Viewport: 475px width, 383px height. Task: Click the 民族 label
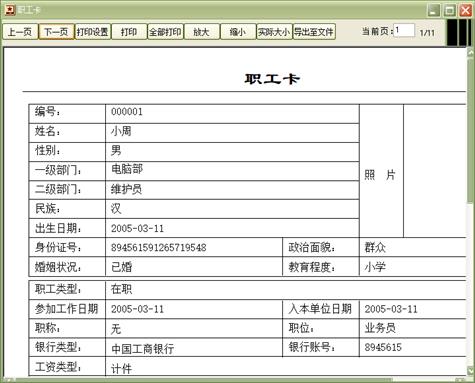(47, 209)
